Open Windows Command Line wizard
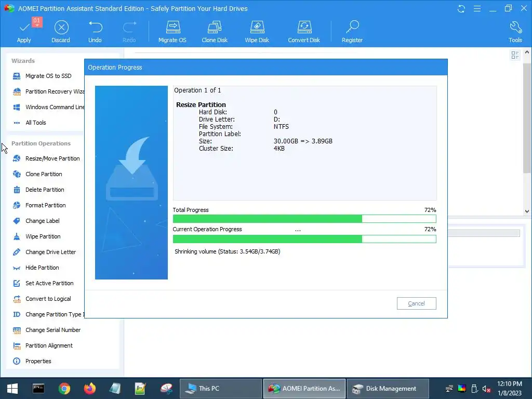This screenshot has width=532, height=399. 48,107
